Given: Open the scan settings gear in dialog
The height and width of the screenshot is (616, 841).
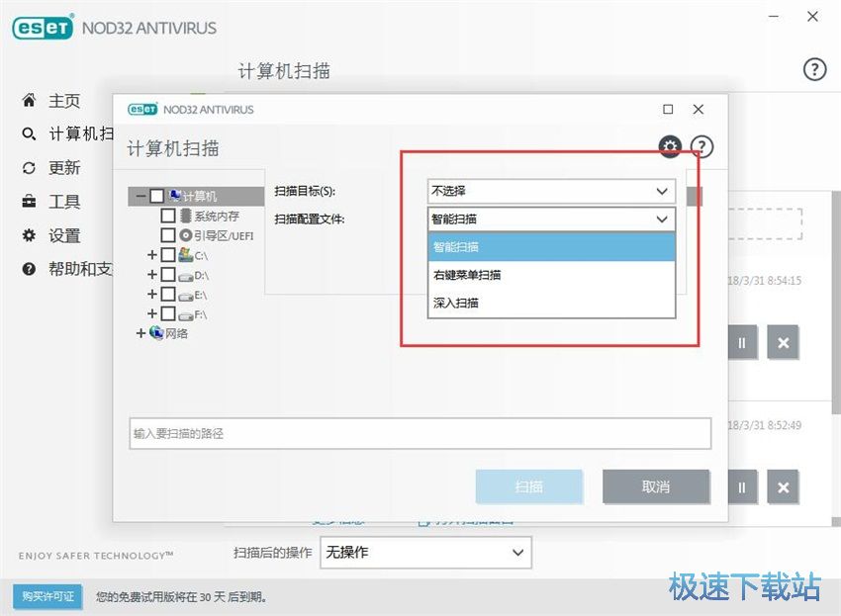Looking at the screenshot, I should point(670,146).
